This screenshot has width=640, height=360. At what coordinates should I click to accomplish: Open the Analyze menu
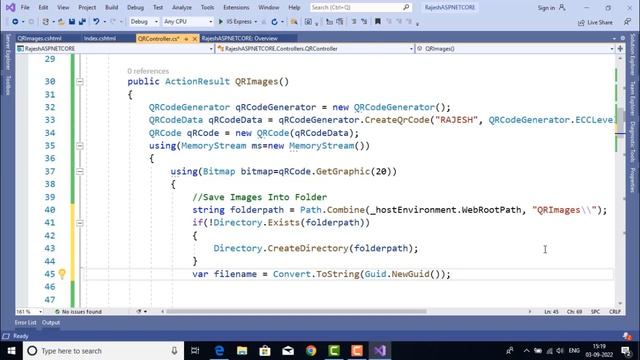pyautogui.click(x=182, y=7)
